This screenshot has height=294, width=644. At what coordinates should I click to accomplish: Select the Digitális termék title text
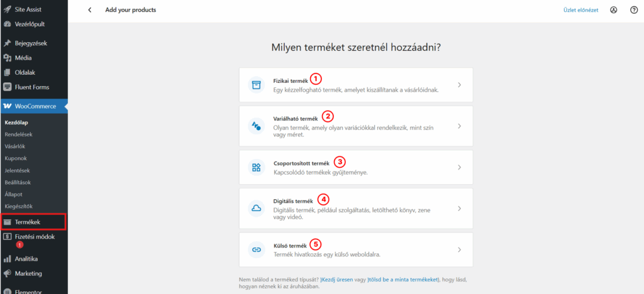coord(293,200)
